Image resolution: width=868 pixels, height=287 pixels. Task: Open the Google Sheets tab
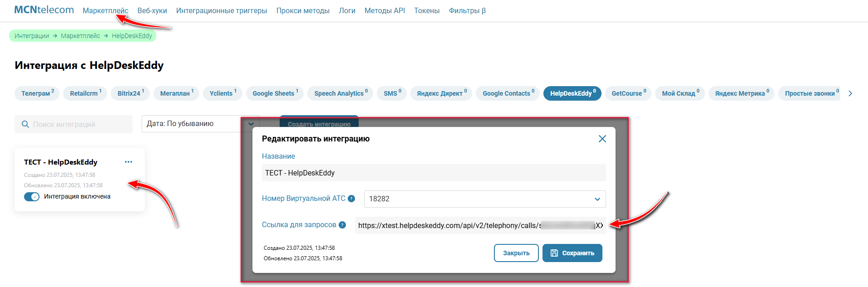click(x=275, y=93)
